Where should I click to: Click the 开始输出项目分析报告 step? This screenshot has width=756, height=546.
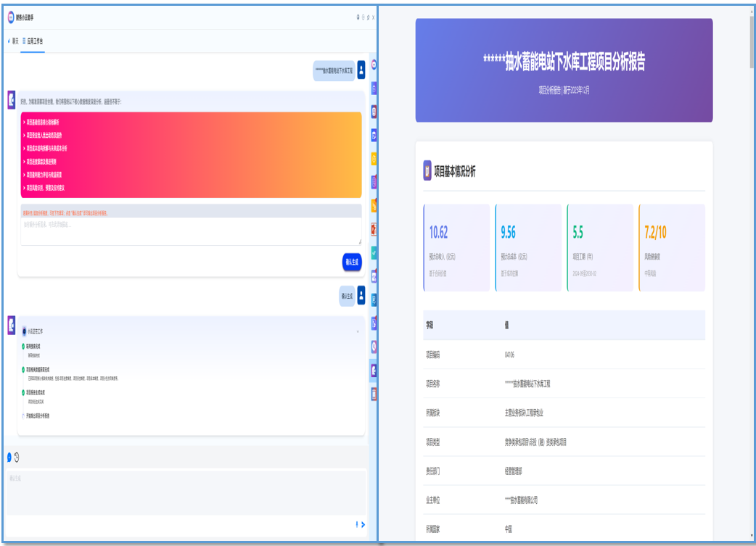(x=37, y=416)
